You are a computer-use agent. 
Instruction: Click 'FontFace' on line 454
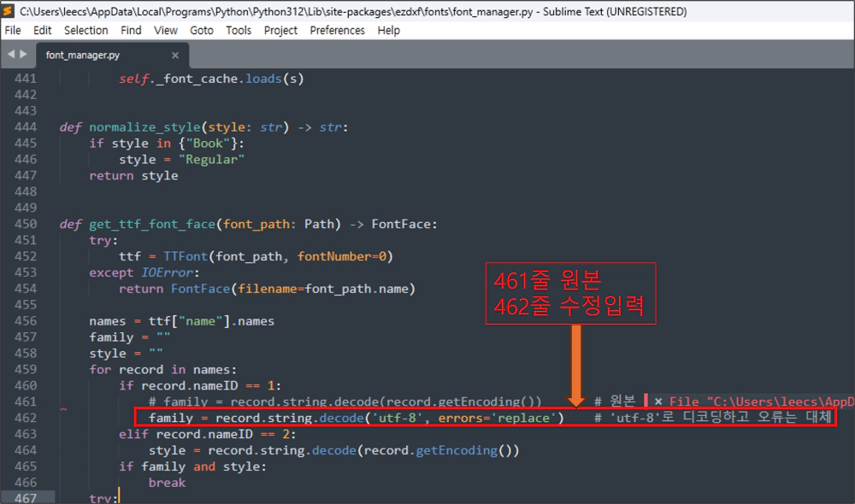pyautogui.click(x=201, y=289)
